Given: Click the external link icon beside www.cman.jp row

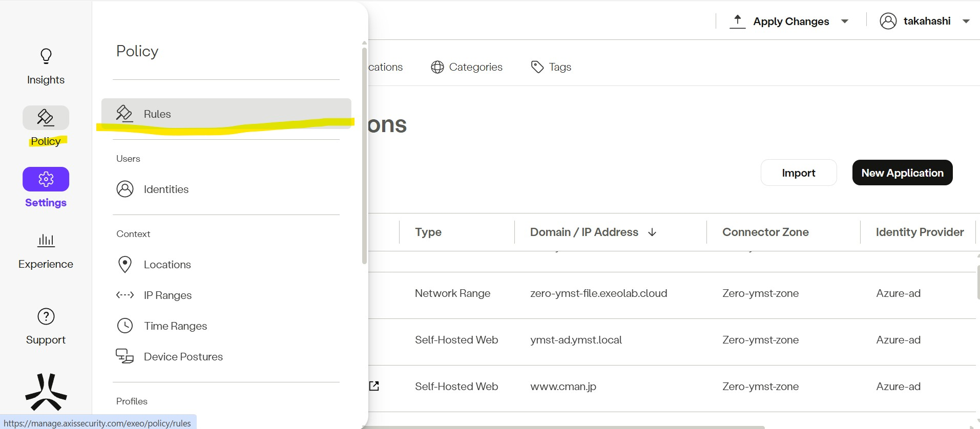Looking at the screenshot, I should (x=374, y=386).
